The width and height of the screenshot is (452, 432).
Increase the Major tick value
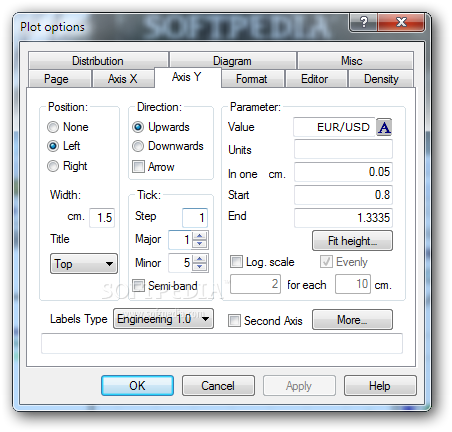pos(200,236)
